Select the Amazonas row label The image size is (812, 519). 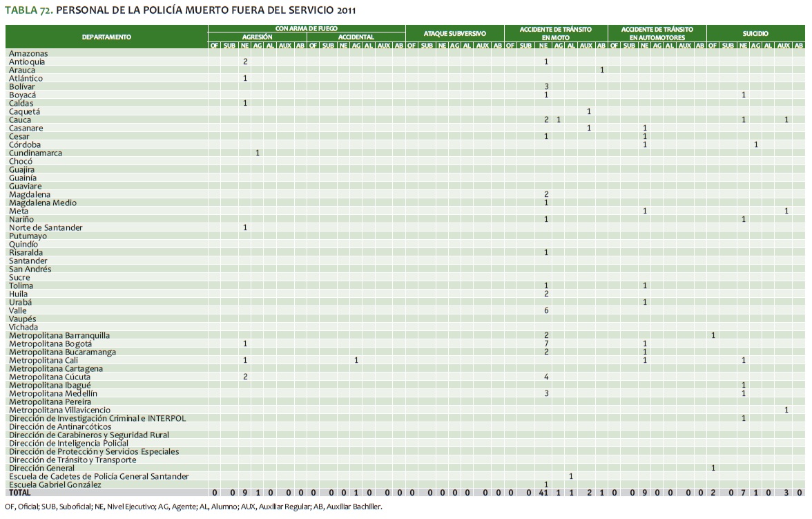click(x=28, y=53)
